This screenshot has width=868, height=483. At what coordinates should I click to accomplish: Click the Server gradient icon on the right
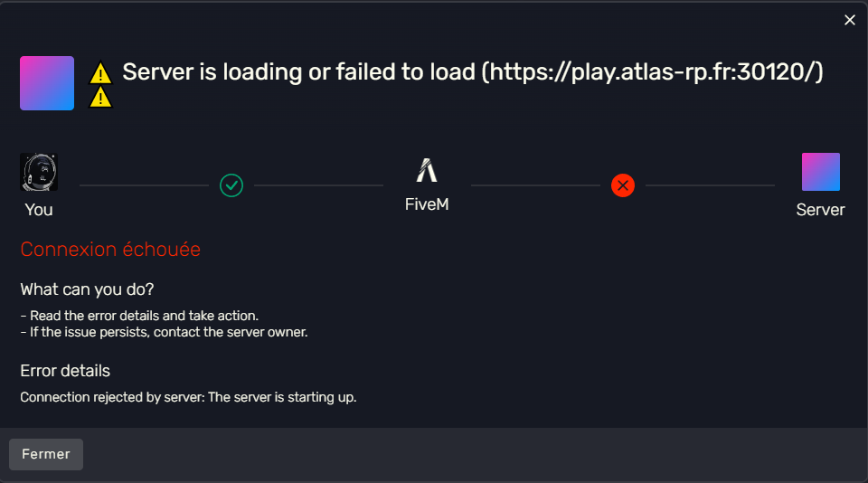pyautogui.click(x=820, y=172)
